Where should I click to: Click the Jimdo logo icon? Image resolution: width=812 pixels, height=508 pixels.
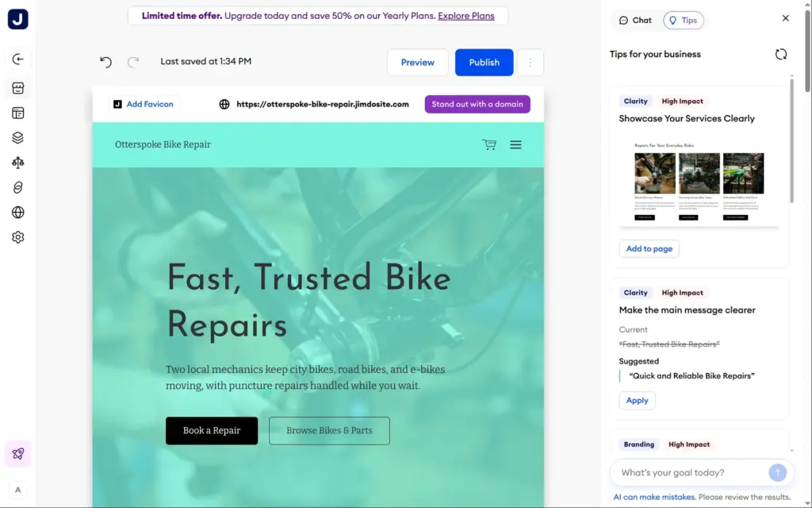coord(18,19)
